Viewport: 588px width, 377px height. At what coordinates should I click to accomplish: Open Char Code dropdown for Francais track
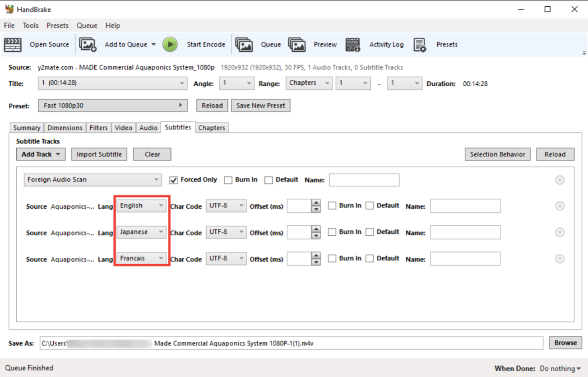tap(226, 259)
